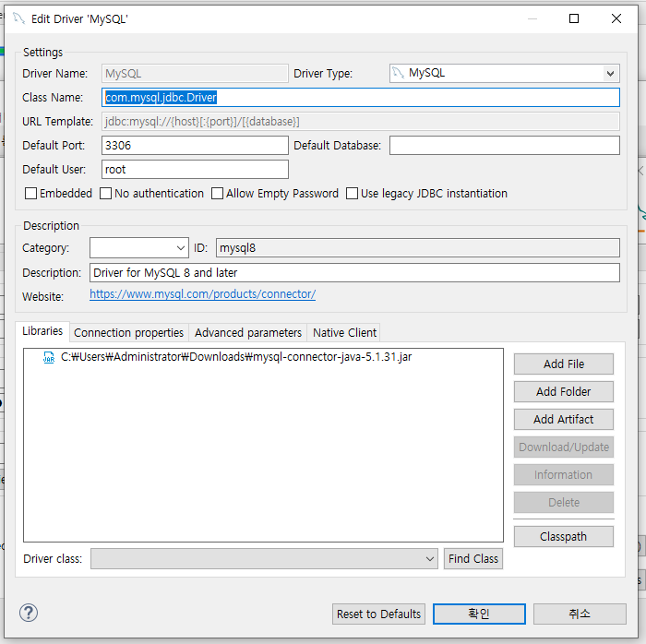The width and height of the screenshot is (646, 644).
Task: Click the dolphin icon in the title bar
Action: [18, 18]
